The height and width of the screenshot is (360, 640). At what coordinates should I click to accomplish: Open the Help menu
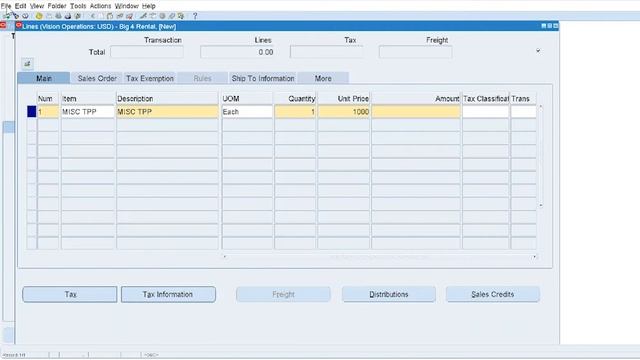[x=149, y=6]
